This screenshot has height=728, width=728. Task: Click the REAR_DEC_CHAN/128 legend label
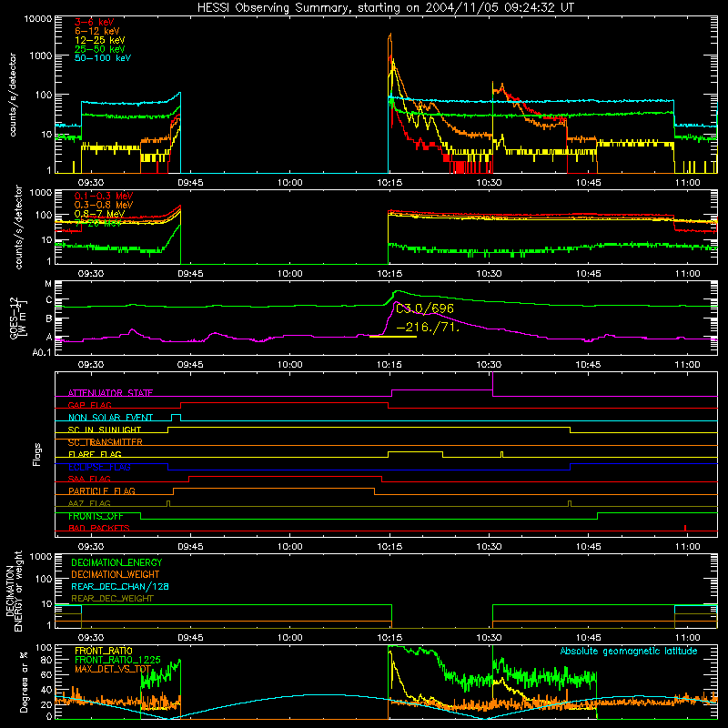(x=120, y=587)
